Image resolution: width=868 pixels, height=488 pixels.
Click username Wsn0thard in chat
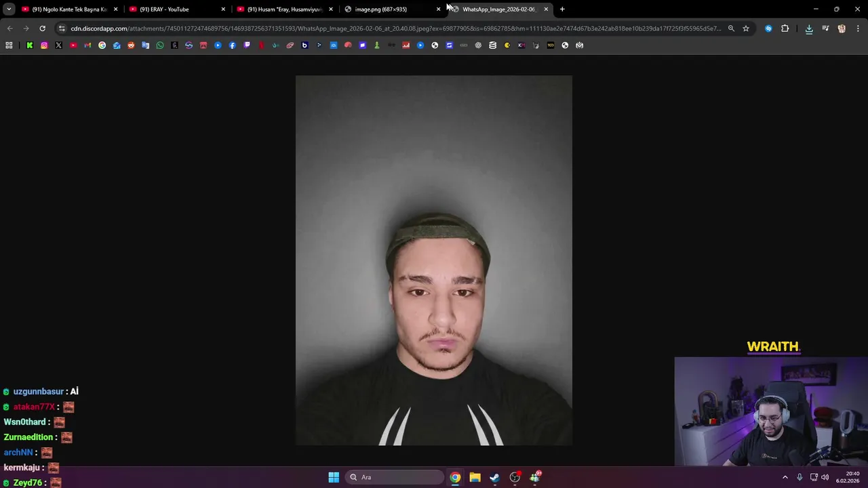[25, 422]
